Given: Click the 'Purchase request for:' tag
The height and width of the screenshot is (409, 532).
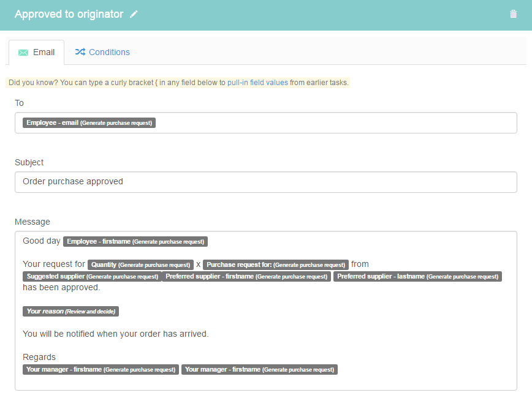Looking at the screenshot, I should (x=276, y=265).
